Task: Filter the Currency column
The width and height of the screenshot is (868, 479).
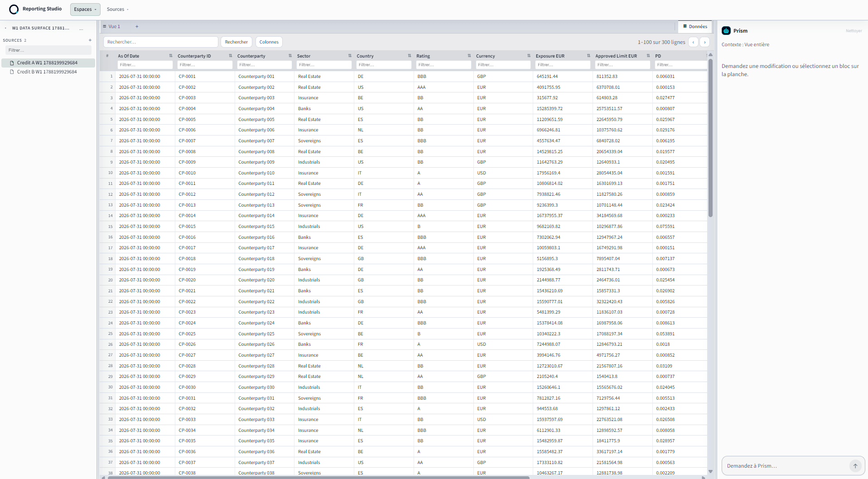Action: point(503,65)
